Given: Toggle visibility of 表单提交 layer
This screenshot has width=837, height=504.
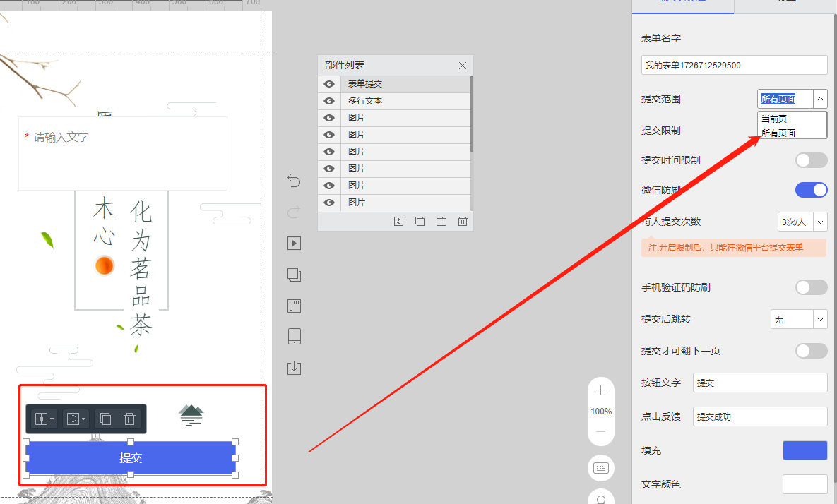Looking at the screenshot, I should 329,84.
